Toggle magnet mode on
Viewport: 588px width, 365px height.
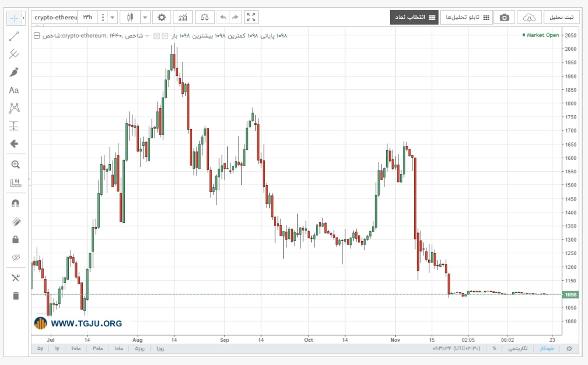[15, 203]
